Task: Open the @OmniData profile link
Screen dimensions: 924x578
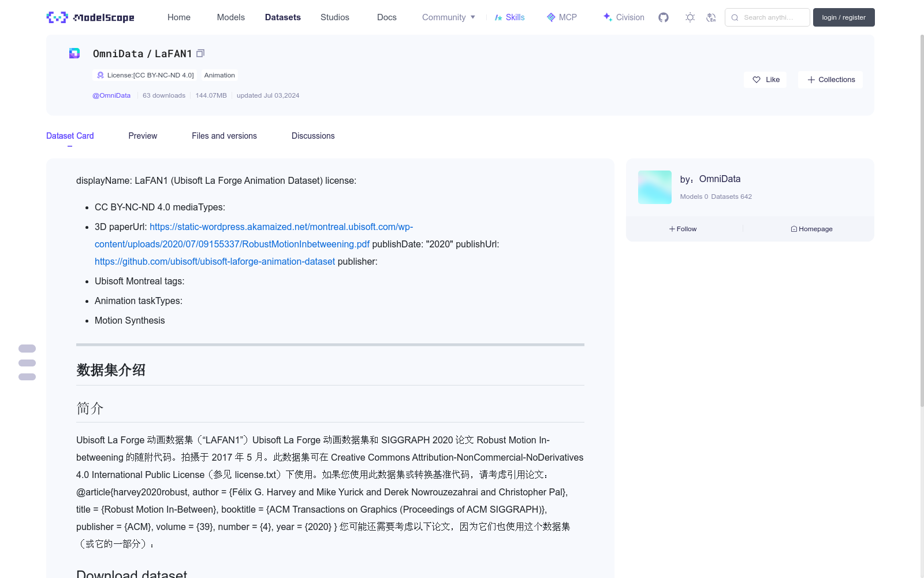Action: tap(111, 95)
